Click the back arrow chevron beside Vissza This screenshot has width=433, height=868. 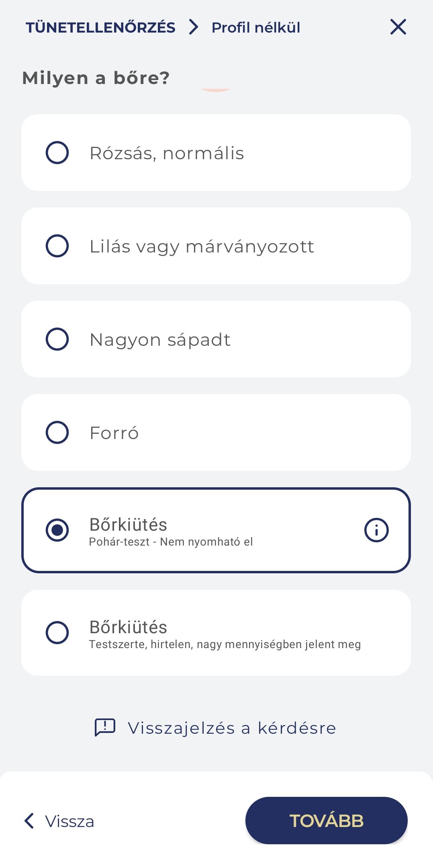[x=29, y=821]
